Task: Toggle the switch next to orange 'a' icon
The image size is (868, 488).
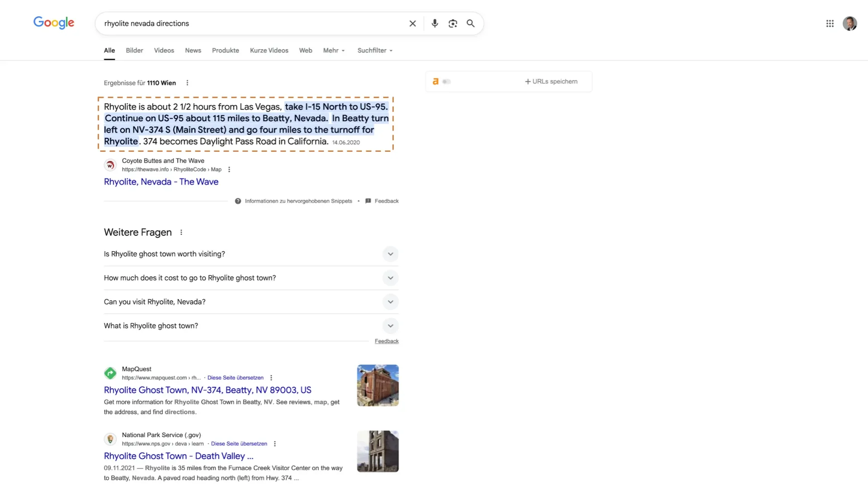Action: [447, 82]
